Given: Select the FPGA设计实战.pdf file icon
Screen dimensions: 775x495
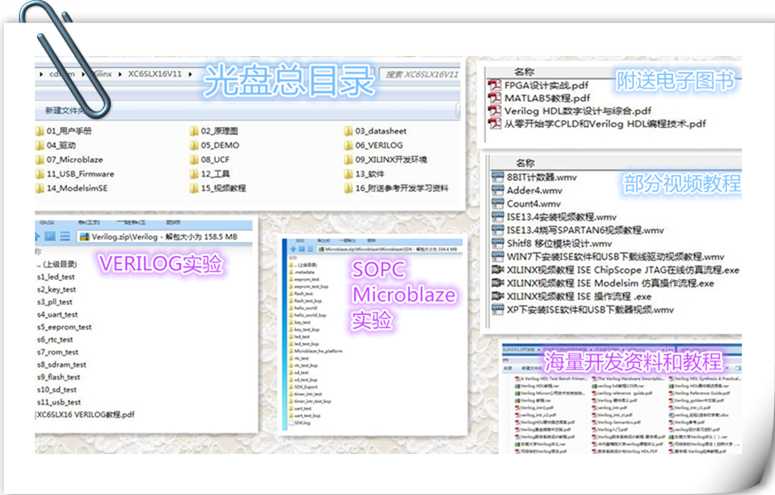Looking at the screenshot, I should pyautogui.click(x=495, y=85).
